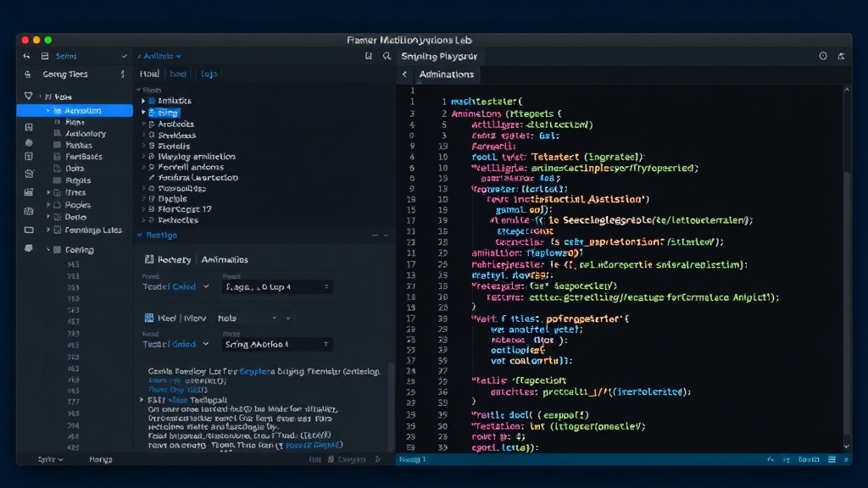
Task: Expand the 'Amilatics' tree node
Action: (x=143, y=101)
